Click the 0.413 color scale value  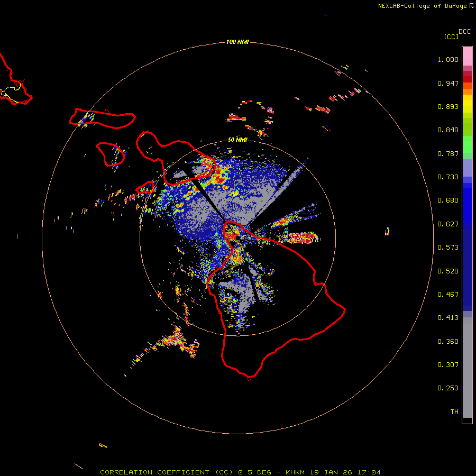(448, 318)
